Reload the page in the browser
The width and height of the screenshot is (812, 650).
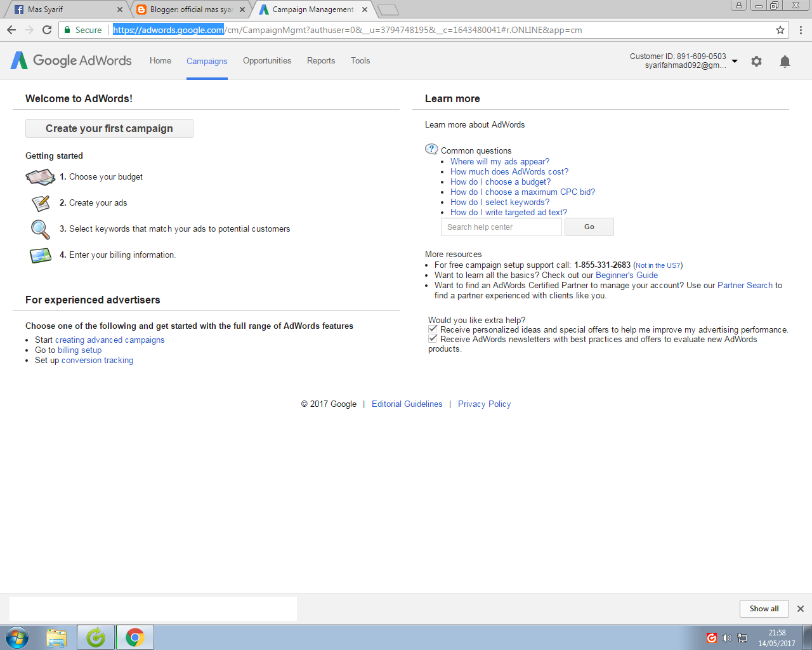pos(46,30)
